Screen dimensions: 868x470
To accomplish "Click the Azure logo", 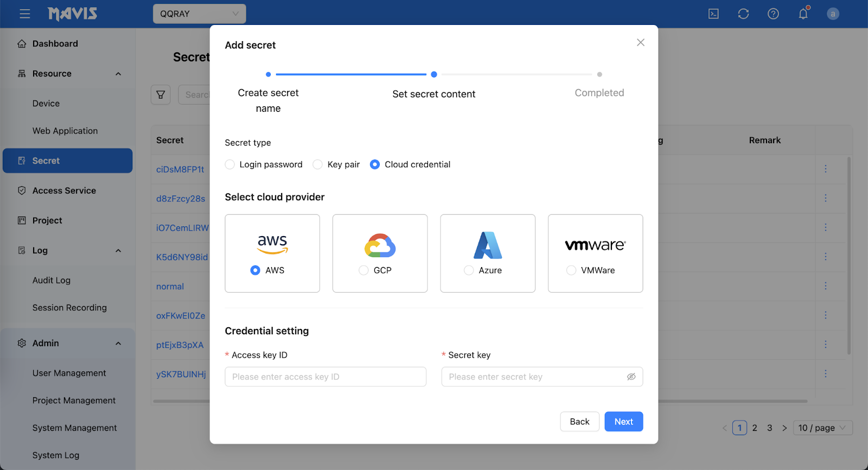I will (488, 245).
